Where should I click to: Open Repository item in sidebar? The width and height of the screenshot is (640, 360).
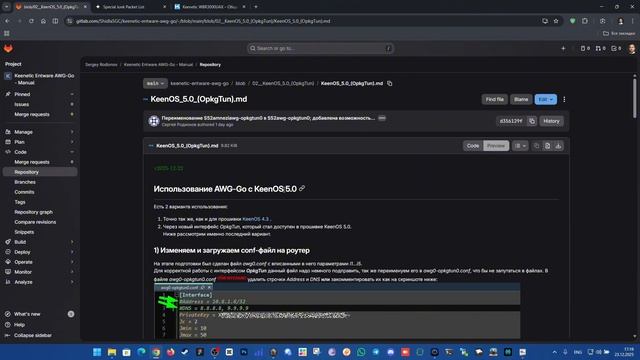point(40,172)
